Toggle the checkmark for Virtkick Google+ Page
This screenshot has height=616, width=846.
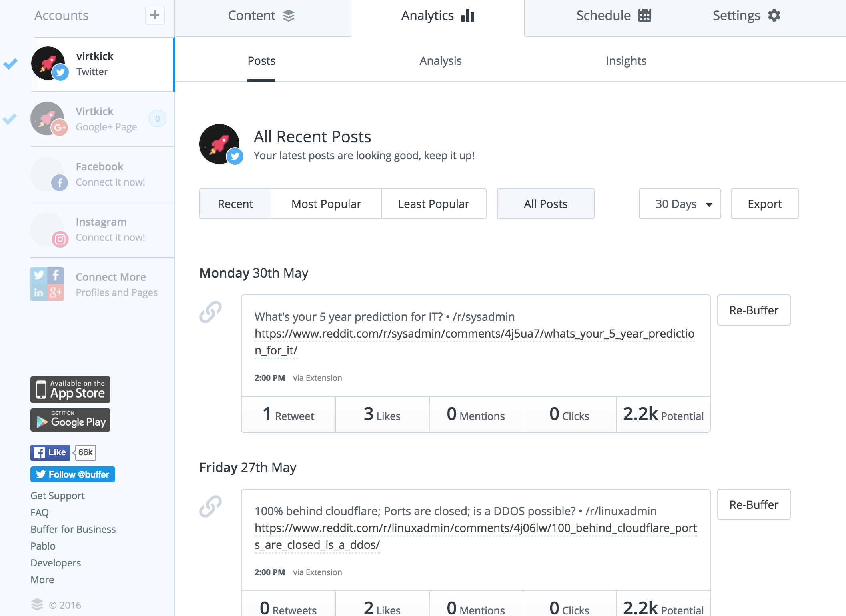(x=10, y=119)
